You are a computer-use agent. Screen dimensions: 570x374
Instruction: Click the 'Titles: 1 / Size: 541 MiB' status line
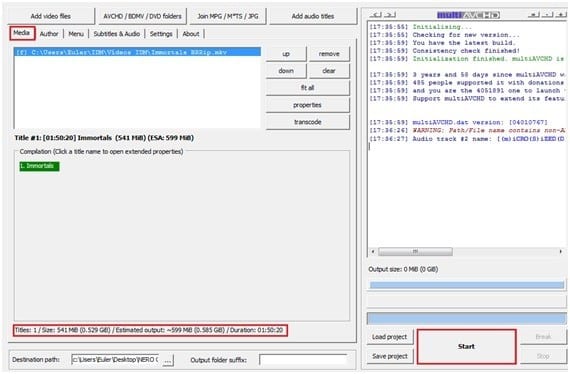tap(149, 330)
